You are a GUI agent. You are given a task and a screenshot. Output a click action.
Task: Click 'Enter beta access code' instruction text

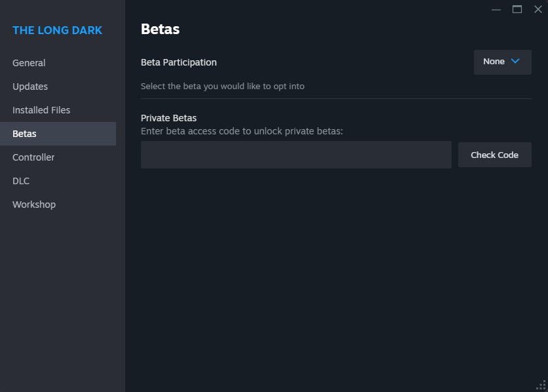tap(241, 131)
